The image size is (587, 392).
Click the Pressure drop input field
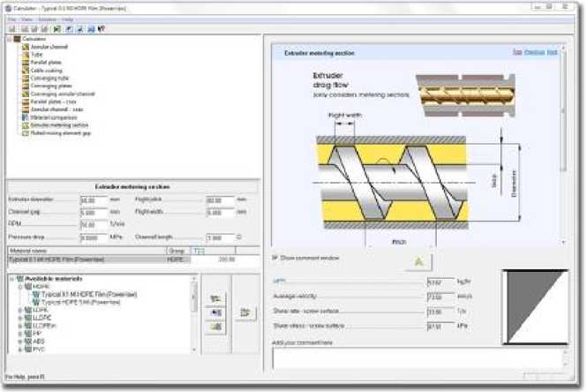(94, 237)
